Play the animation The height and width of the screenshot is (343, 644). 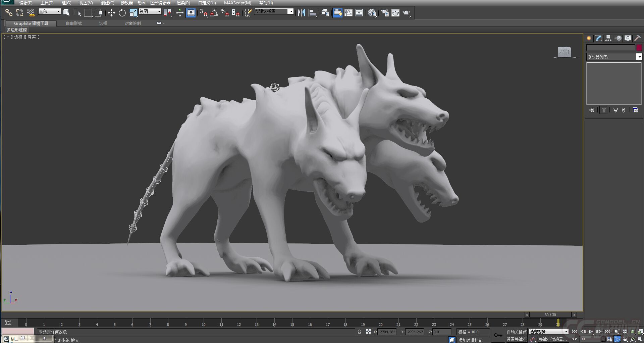pyautogui.click(x=591, y=332)
